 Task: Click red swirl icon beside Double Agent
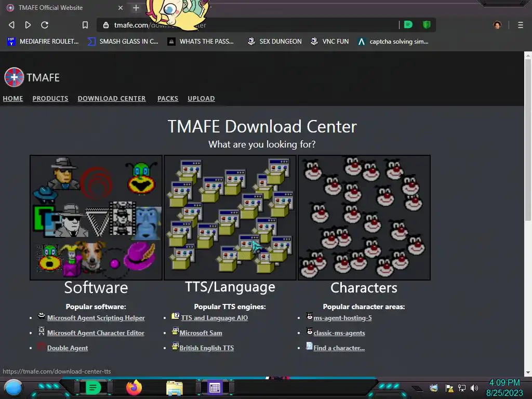coord(42,346)
